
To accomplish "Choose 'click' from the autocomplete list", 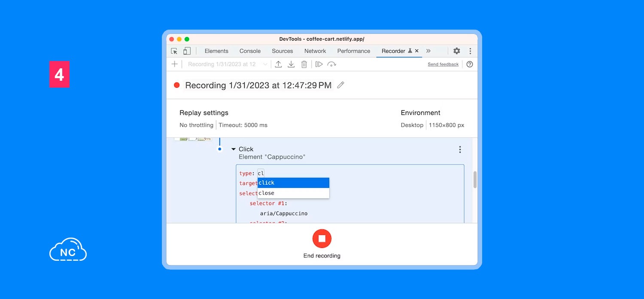I will [293, 183].
